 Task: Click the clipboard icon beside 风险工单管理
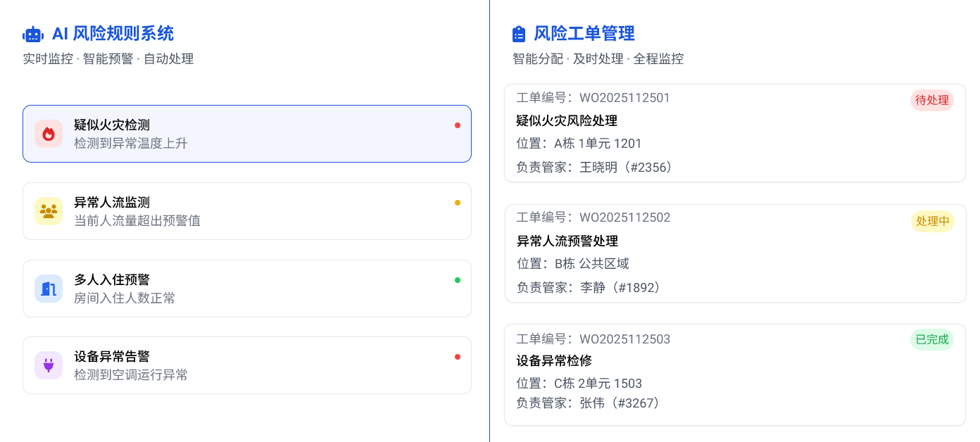point(519,34)
